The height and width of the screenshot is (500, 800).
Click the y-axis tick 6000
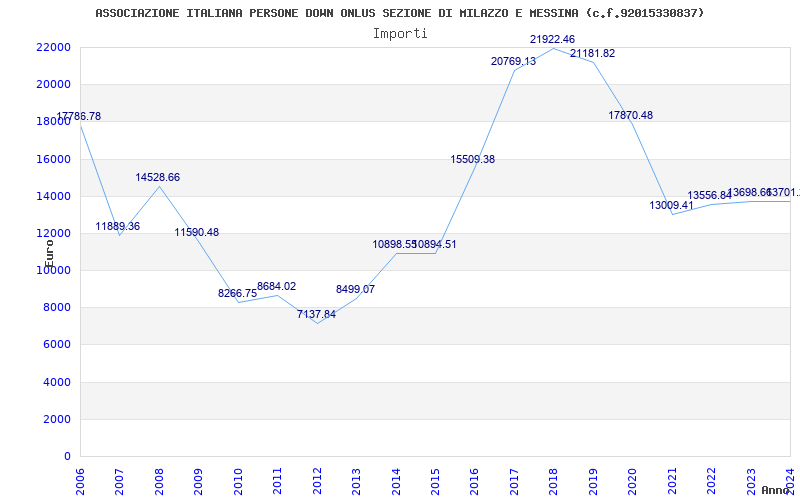point(56,345)
